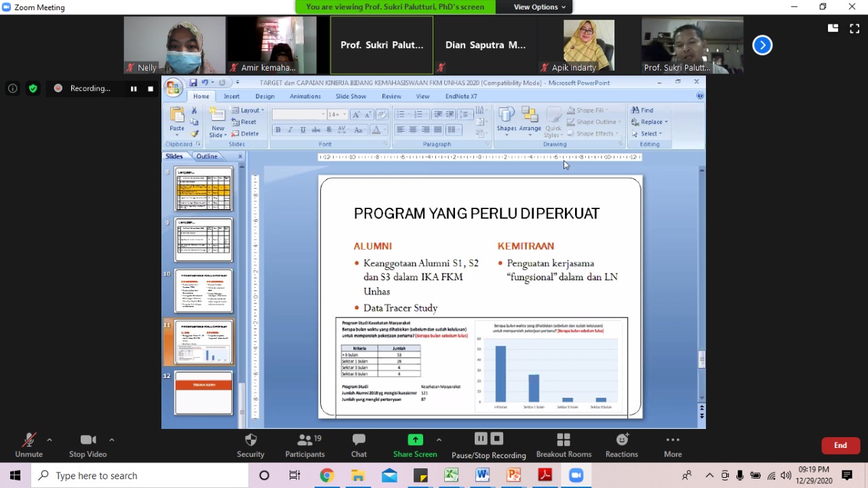Expand video options arrow next to Stop Video

[111, 440]
